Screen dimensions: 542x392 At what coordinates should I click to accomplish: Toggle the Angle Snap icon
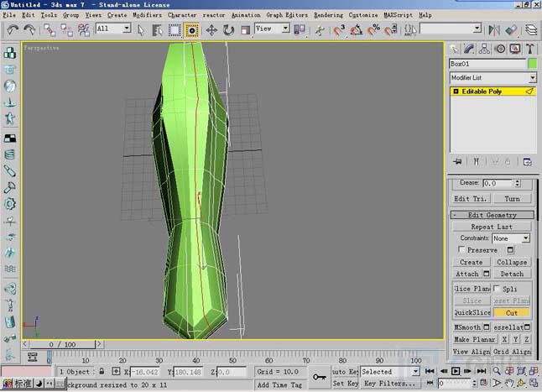(356, 30)
